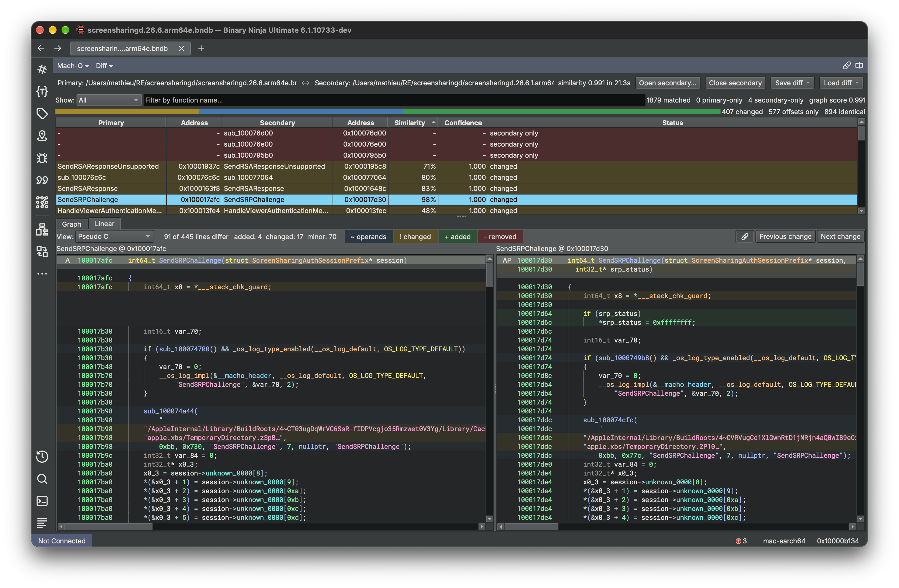Focus the Filter by function name field

(x=394, y=100)
